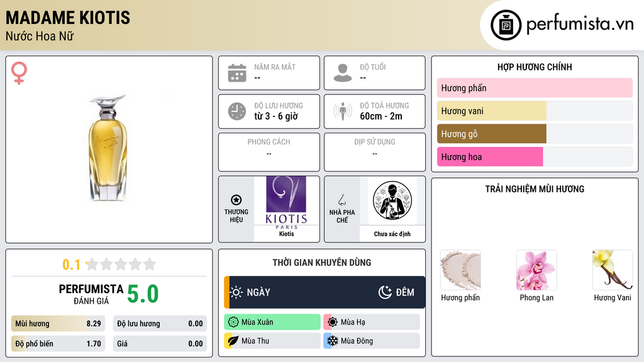Click the 60cm - 2m value

[381, 116]
